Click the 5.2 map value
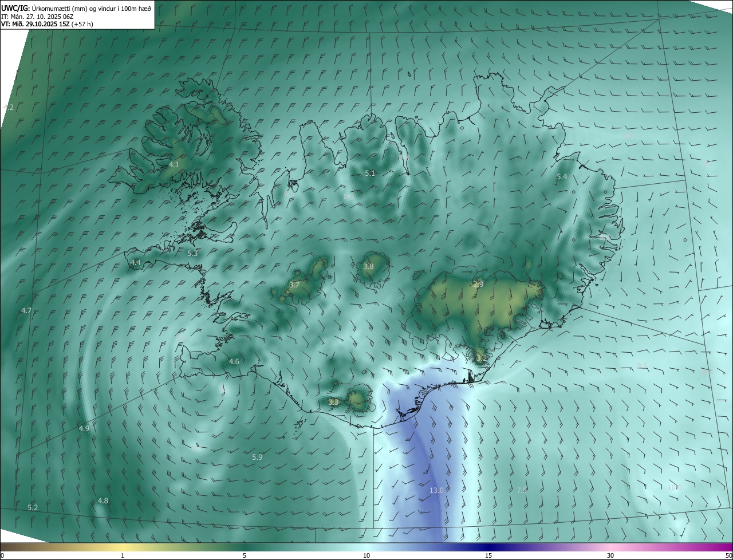The height and width of the screenshot is (560, 733). click(33, 508)
